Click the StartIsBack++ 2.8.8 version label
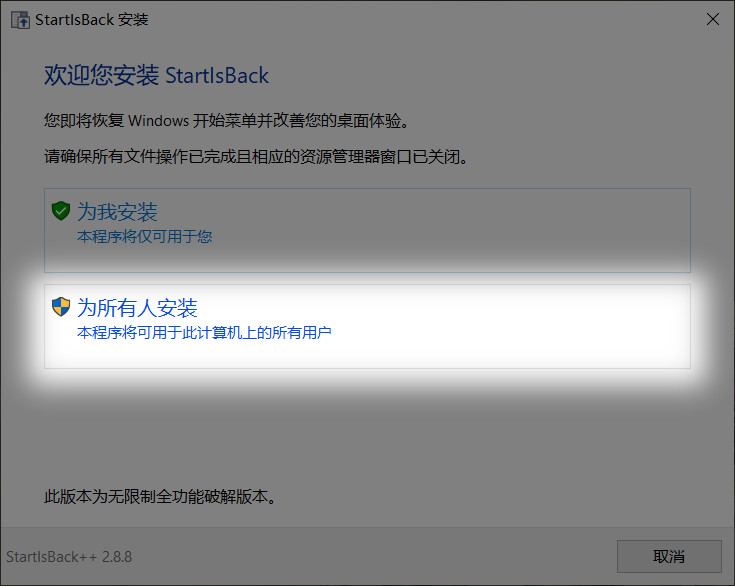735x586 pixels. (69, 557)
